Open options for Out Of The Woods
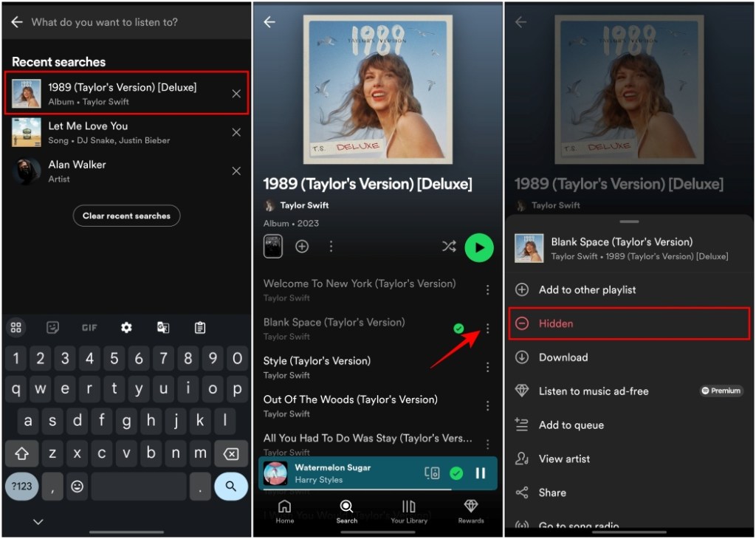The width and height of the screenshot is (756, 539). (488, 405)
